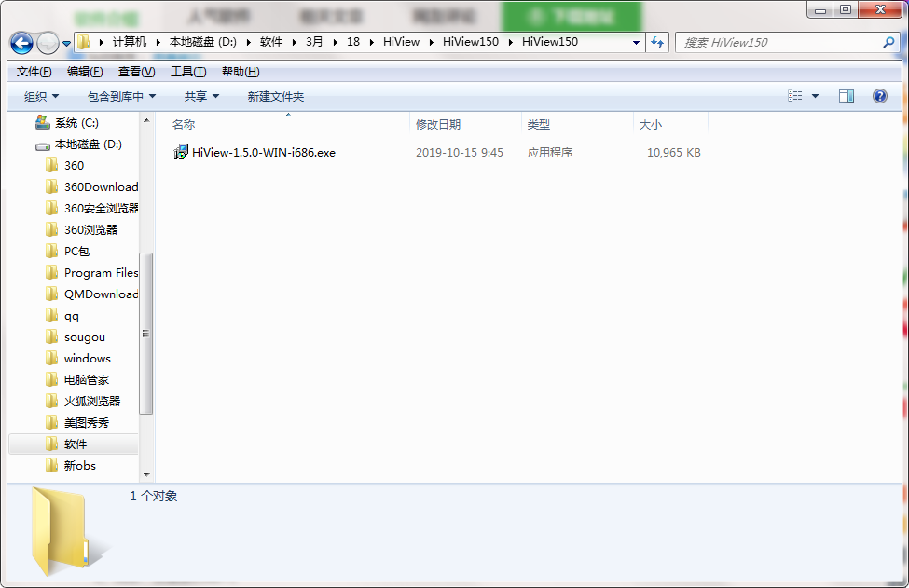Change view with the view mode icon
909x588 pixels.
795,96
